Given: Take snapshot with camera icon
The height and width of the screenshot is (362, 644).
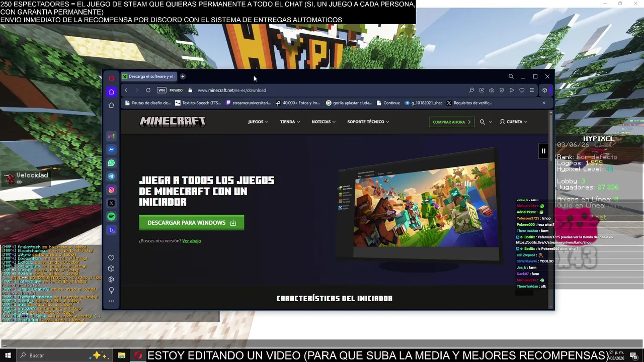Looking at the screenshot, I should [492, 90].
